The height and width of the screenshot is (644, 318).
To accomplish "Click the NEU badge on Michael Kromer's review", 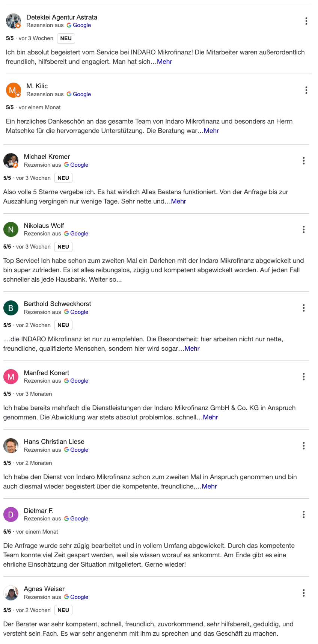I will coord(63,178).
